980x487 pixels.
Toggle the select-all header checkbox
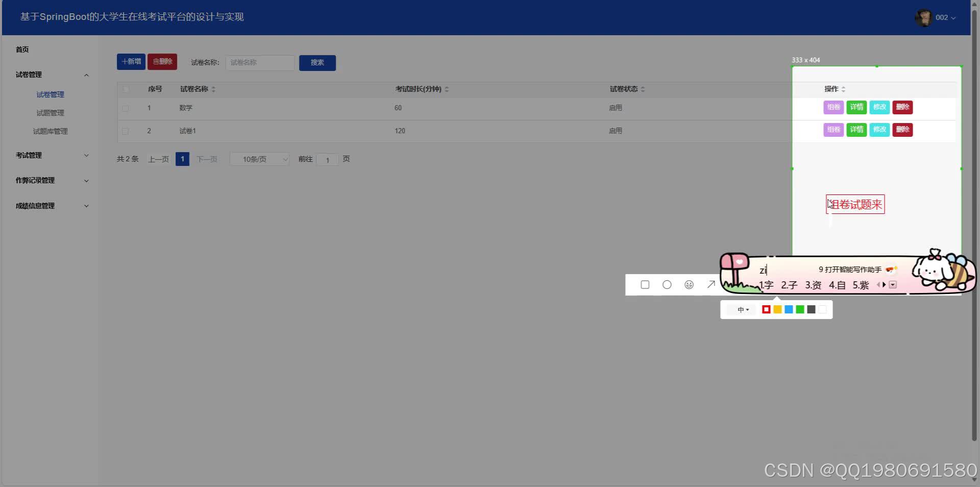[x=126, y=89]
